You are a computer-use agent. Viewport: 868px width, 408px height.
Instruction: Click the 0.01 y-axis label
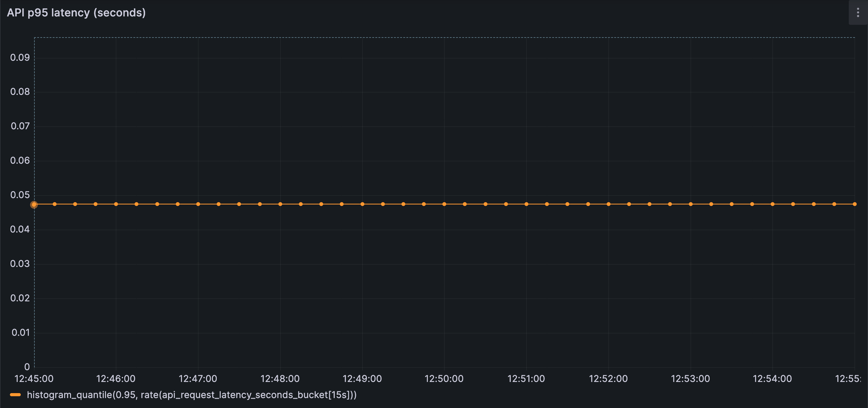click(x=20, y=333)
